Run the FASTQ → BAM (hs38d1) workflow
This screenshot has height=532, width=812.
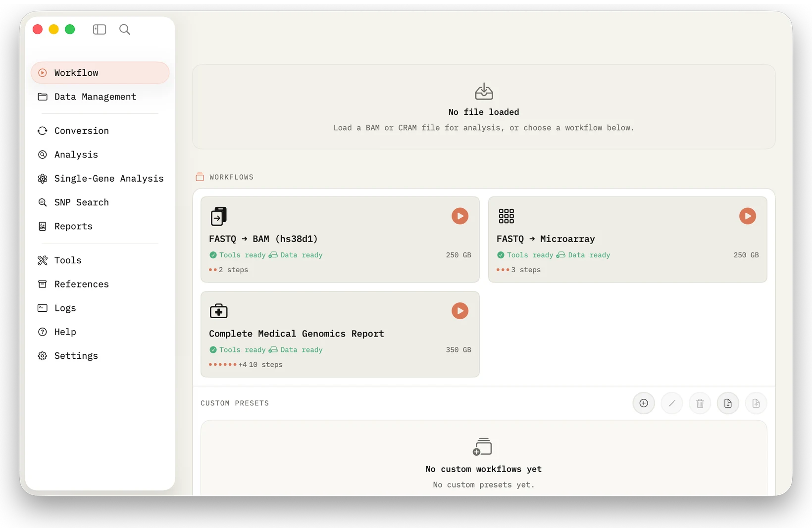[x=460, y=216]
